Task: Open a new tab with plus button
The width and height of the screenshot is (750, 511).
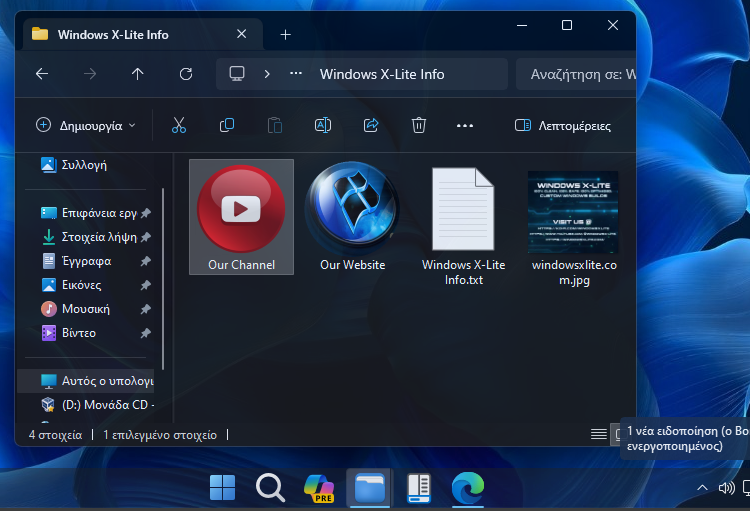Action: tap(286, 35)
